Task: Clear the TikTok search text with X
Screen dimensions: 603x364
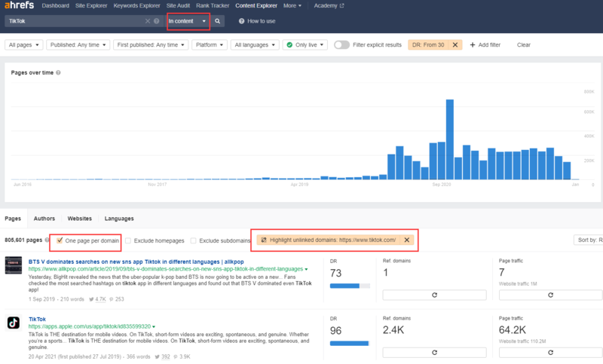Action: 147,21
